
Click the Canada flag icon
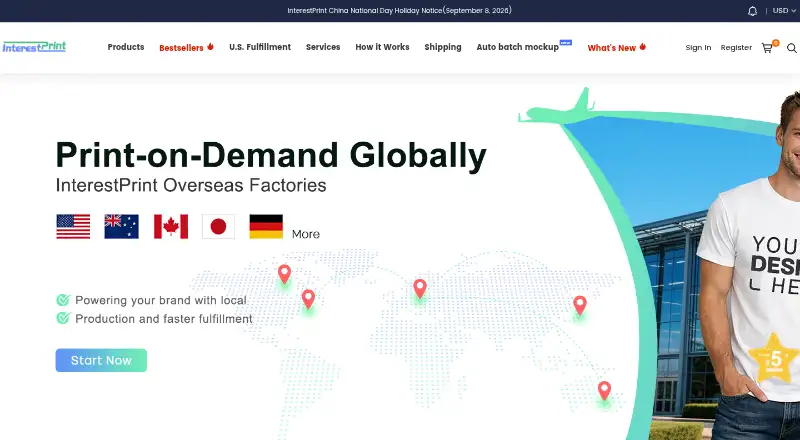pyautogui.click(x=171, y=227)
